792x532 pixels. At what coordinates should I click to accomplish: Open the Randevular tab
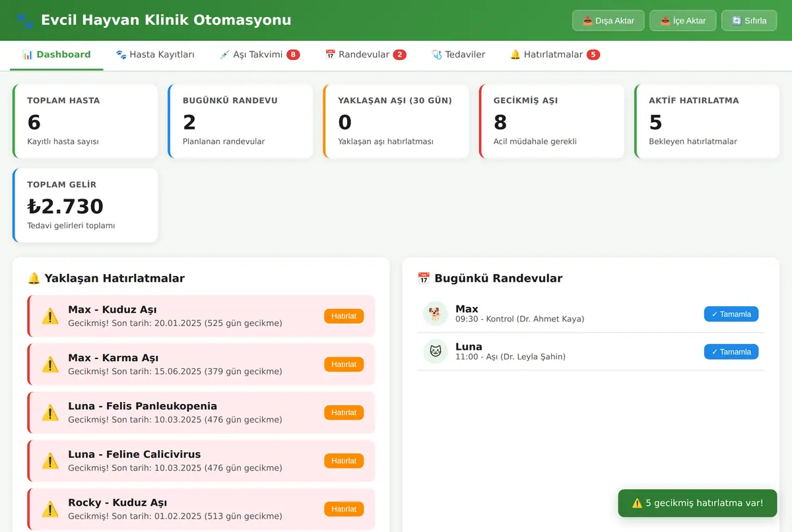coord(366,55)
